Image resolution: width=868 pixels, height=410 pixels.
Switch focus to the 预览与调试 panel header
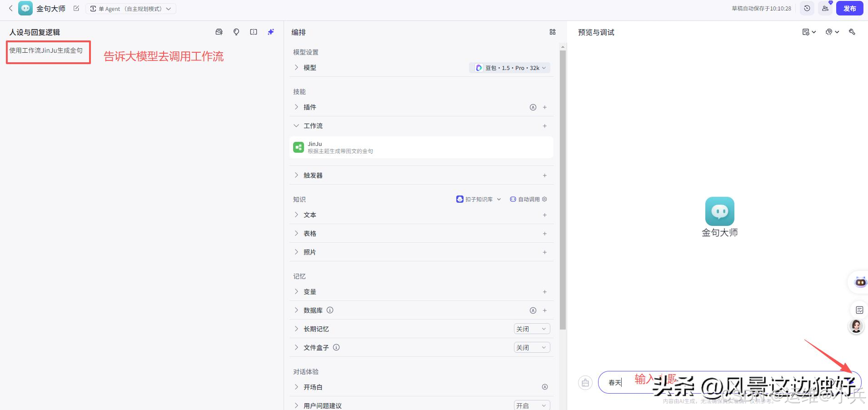point(595,32)
